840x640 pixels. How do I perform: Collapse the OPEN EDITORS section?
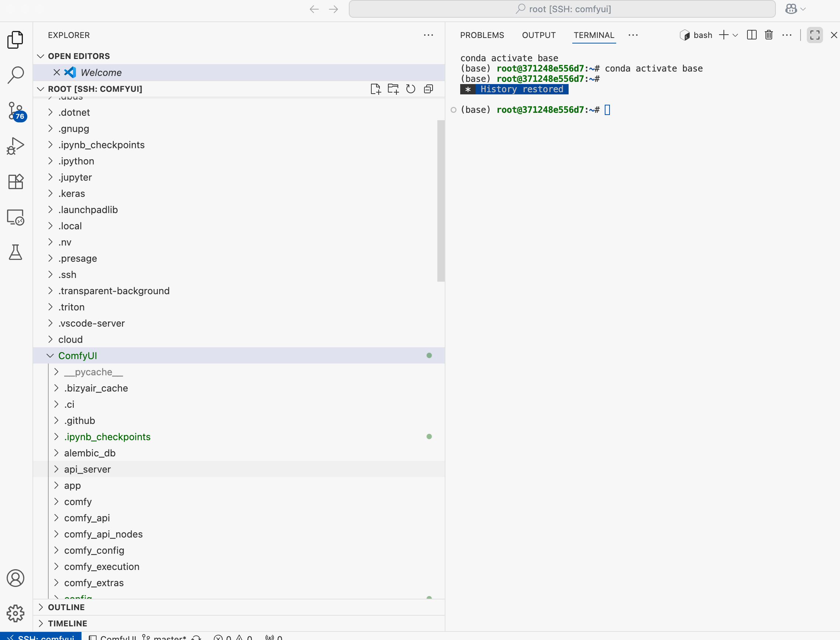(41, 56)
